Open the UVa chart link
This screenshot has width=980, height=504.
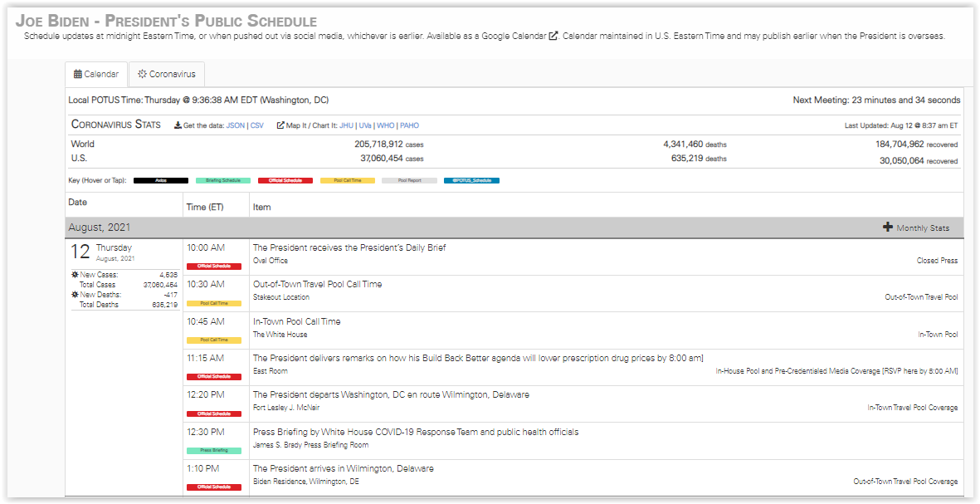pyautogui.click(x=365, y=125)
